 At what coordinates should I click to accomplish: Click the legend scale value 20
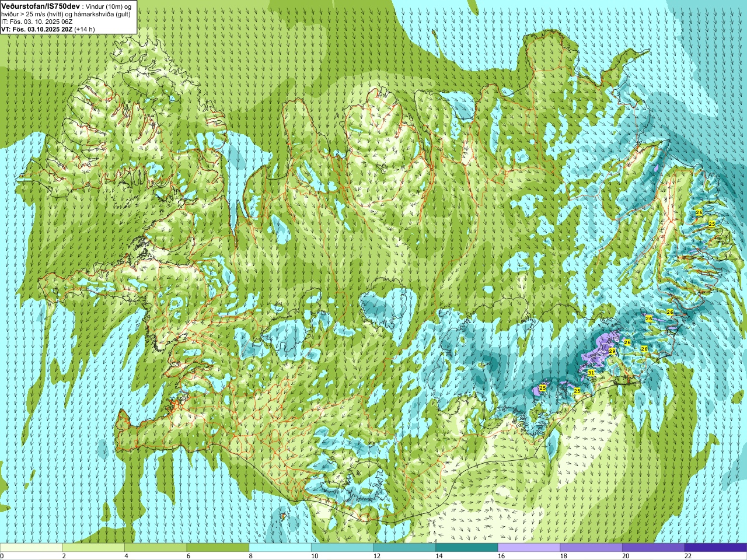625,556
